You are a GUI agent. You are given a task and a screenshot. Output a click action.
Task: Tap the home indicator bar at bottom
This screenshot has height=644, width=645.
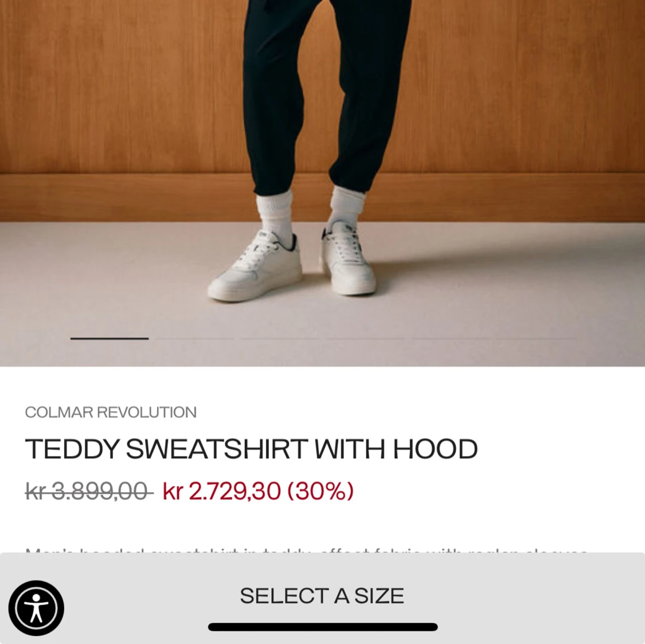click(x=323, y=627)
